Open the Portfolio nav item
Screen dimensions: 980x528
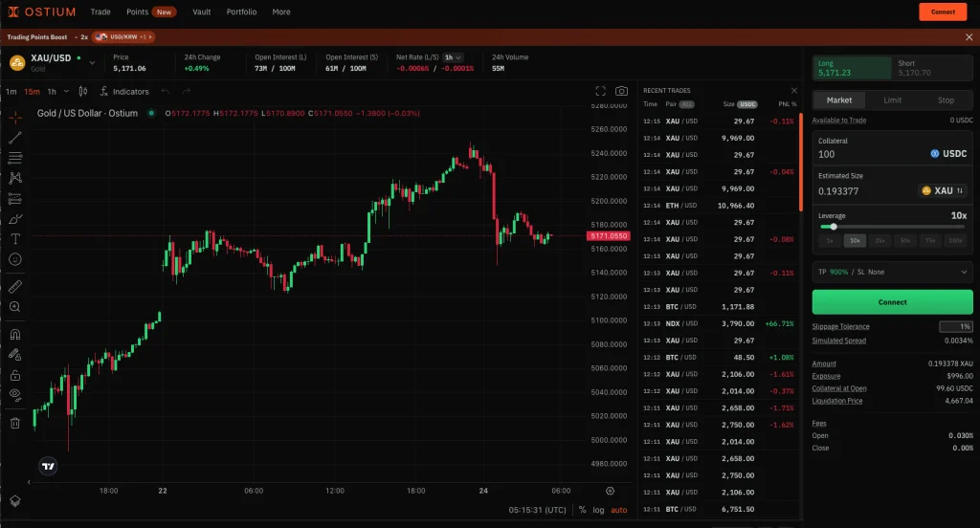click(241, 11)
